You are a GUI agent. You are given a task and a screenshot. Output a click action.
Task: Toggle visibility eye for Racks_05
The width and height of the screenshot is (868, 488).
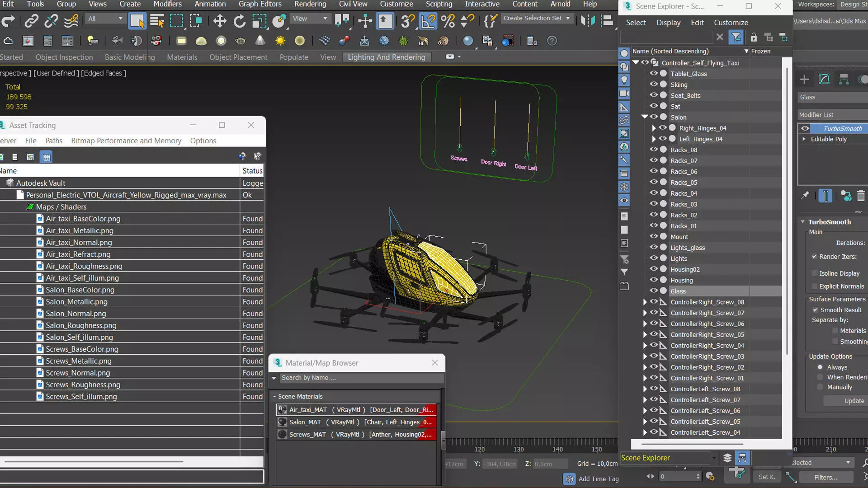654,182
